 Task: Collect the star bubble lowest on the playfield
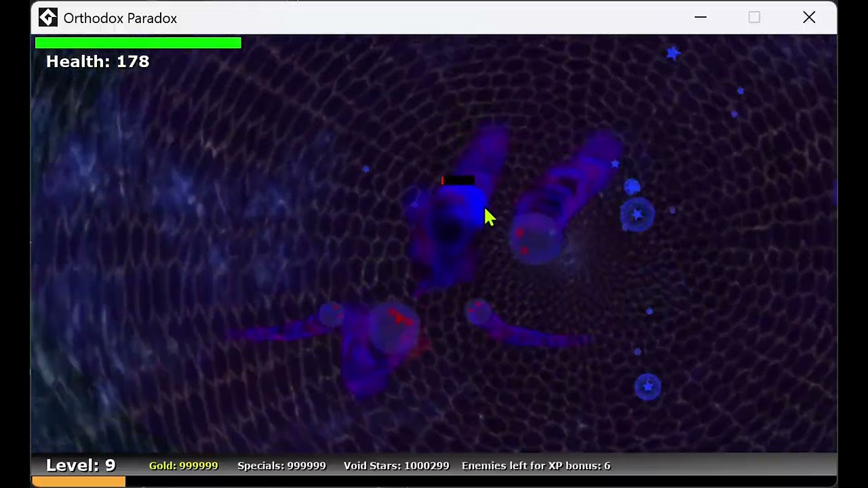tap(648, 386)
